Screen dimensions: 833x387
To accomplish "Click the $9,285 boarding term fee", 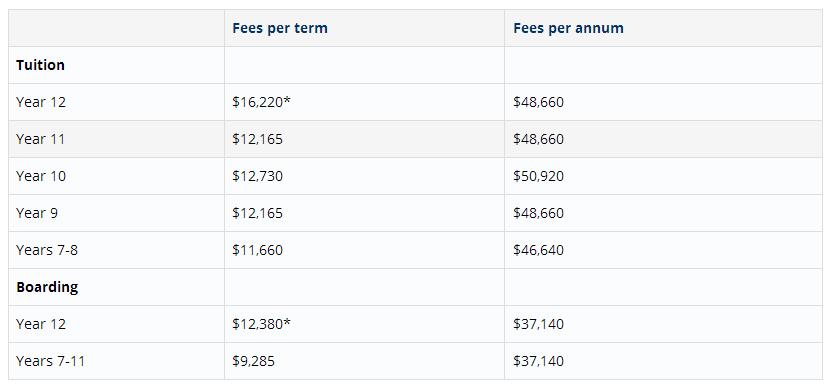I will 253,361.
